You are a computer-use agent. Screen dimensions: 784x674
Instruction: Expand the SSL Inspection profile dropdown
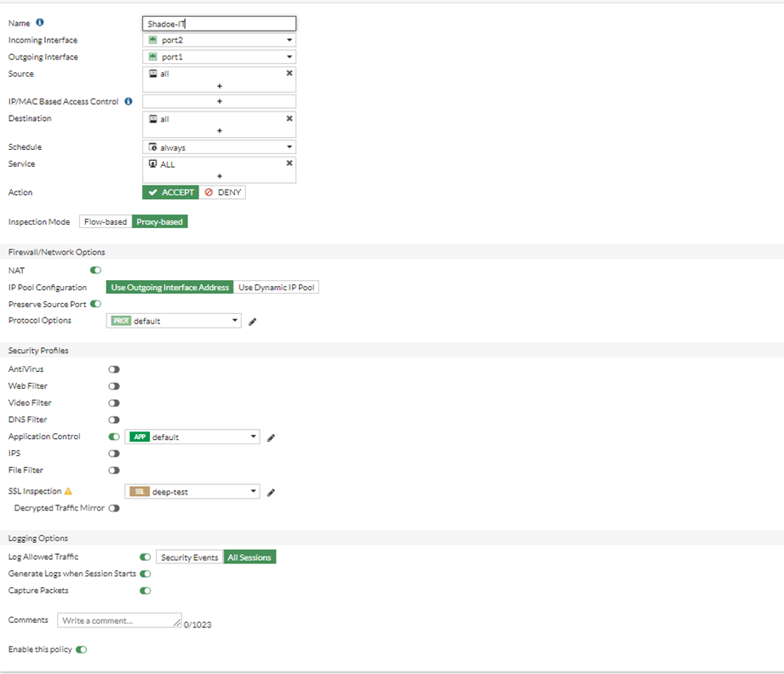[253, 491]
